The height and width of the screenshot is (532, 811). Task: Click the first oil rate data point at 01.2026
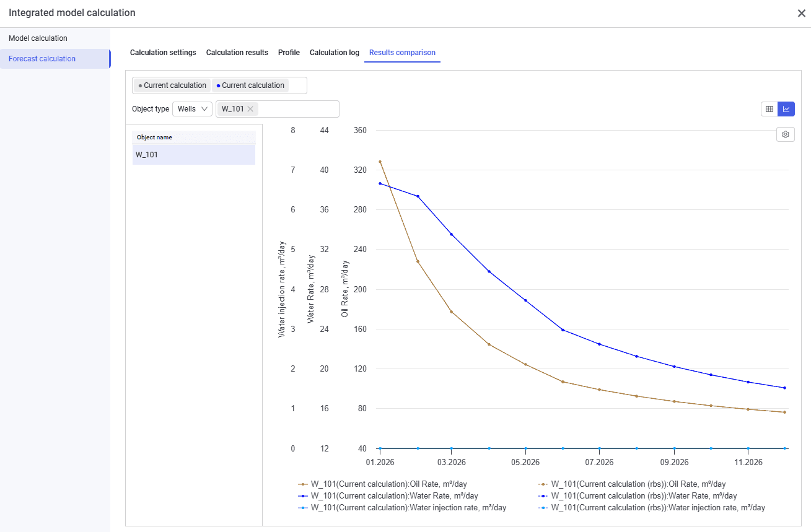tap(380, 162)
